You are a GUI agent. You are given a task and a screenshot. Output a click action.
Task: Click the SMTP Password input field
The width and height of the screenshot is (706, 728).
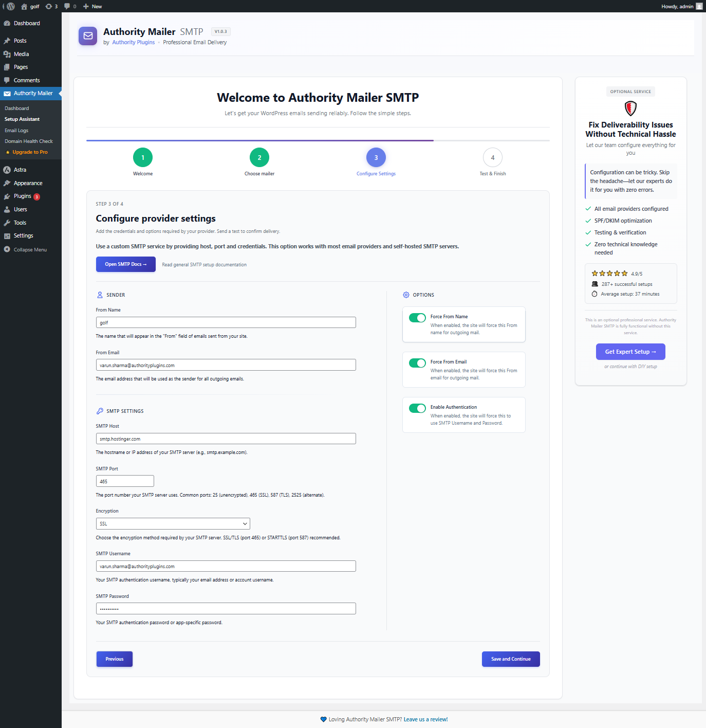[226, 609]
